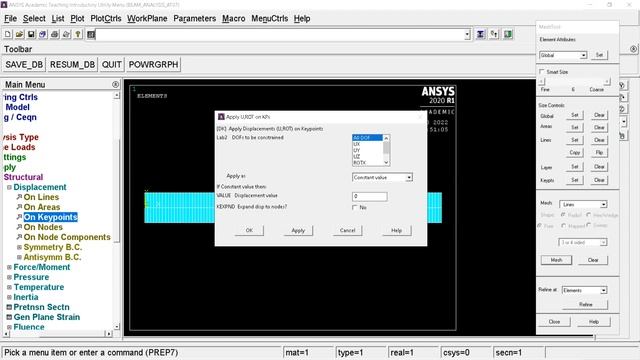Select All DOF in the DOFs list
The height and width of the screenshot is (360, 640).
pyautogui.click(x=367, y=138)
